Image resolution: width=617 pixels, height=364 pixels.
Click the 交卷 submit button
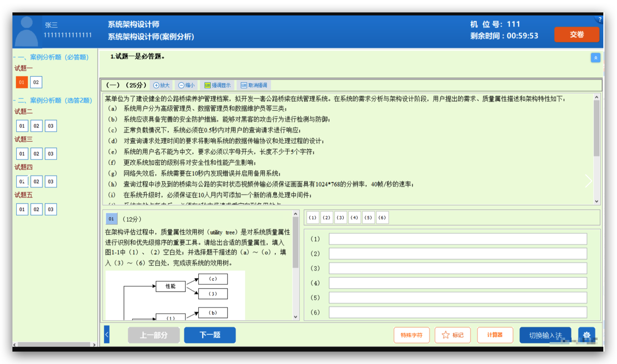tap(576, 34)
